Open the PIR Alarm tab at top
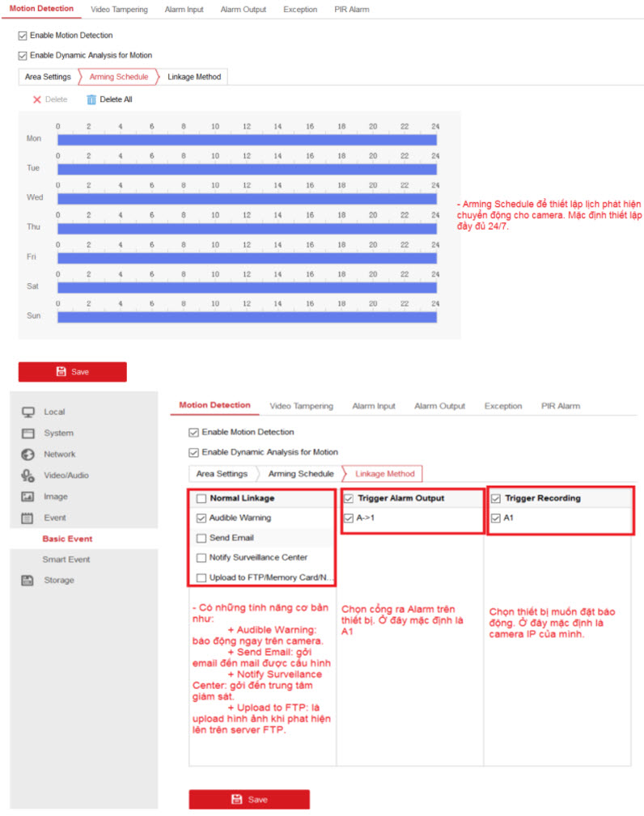Screen dimensions: 644x816 (352, 10)
